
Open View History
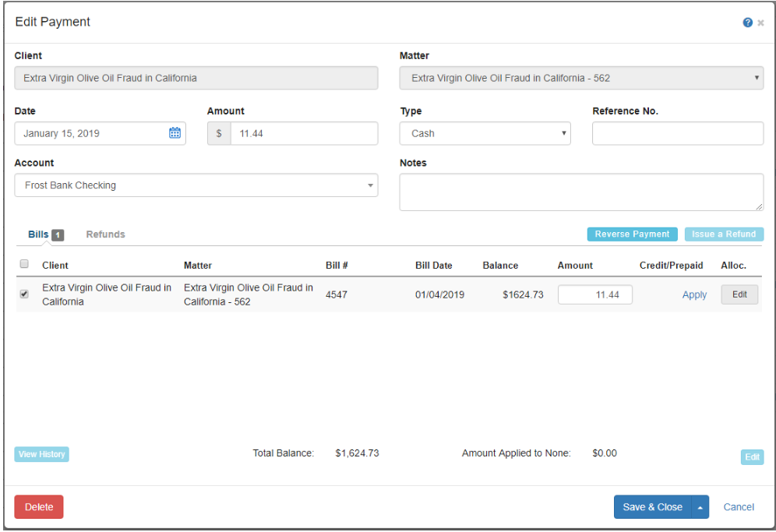(41, 454)
